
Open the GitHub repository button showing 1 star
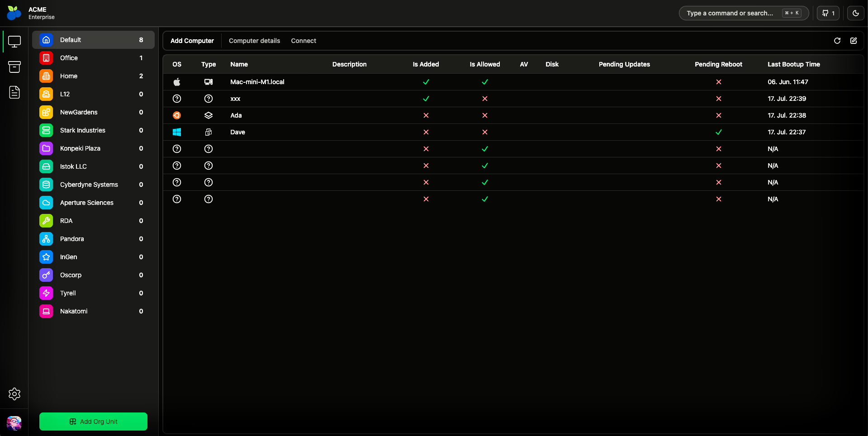point(828,13)
